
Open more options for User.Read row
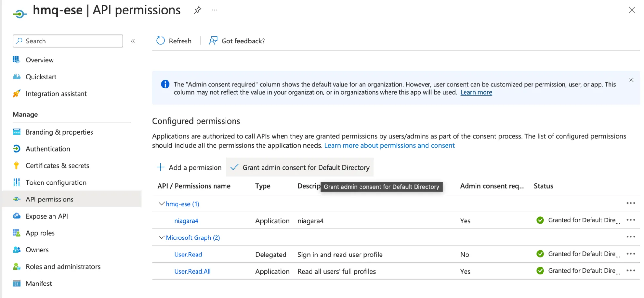coord(630,254)
